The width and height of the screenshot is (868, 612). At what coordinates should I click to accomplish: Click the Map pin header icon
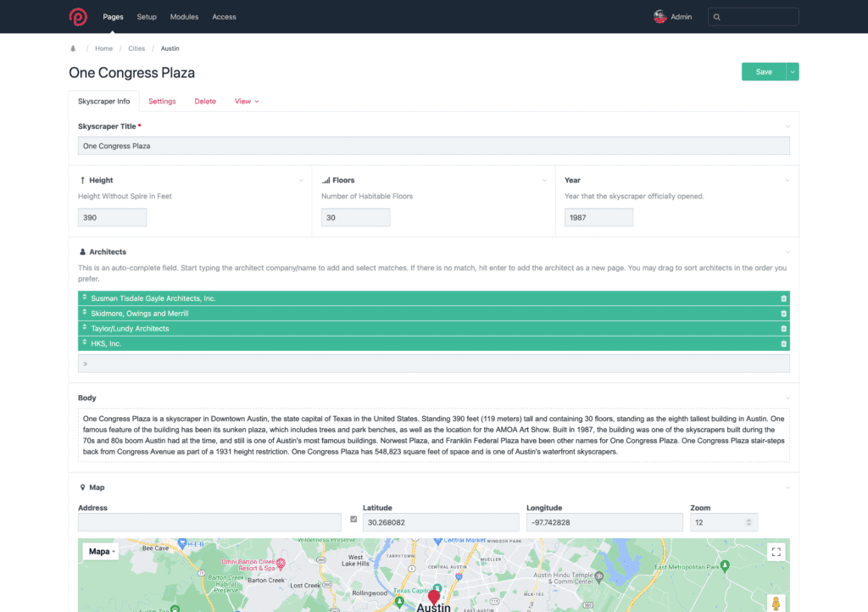click(x=82, y=487)
